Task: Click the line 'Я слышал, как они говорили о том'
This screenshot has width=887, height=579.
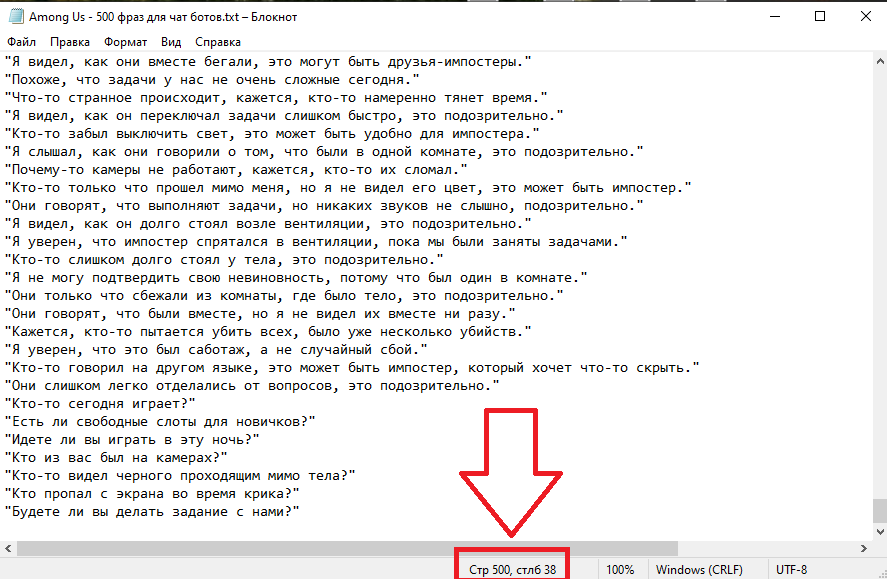Action: [324, 152]
